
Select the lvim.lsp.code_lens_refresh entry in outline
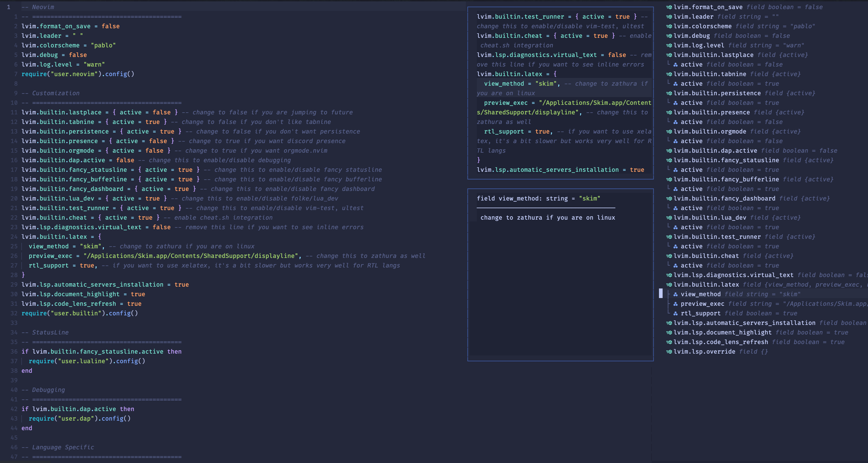point(755,342)
